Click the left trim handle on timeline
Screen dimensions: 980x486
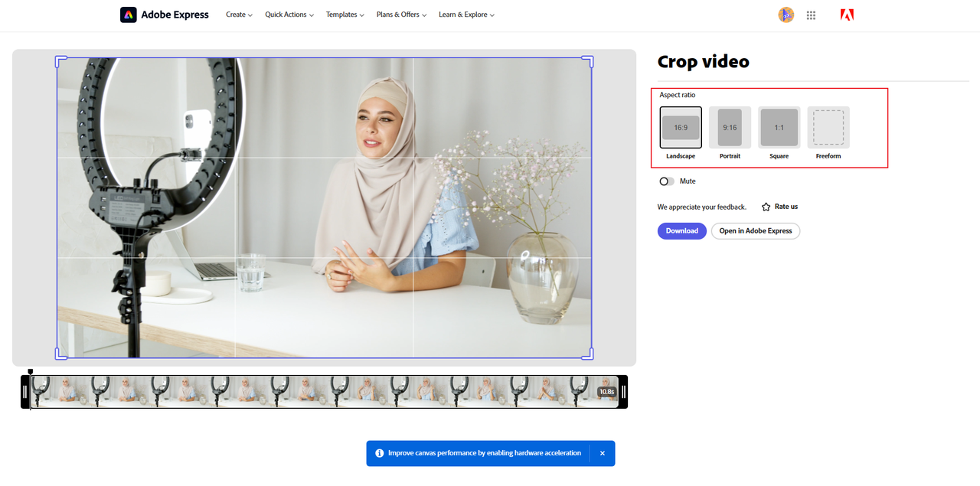[x=25, y=392]
